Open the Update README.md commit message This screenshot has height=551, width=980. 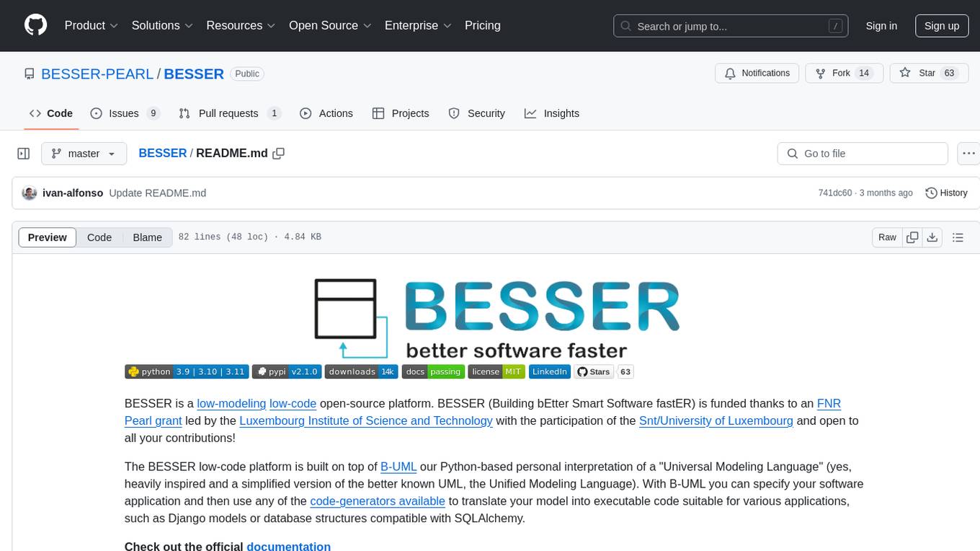158,193
